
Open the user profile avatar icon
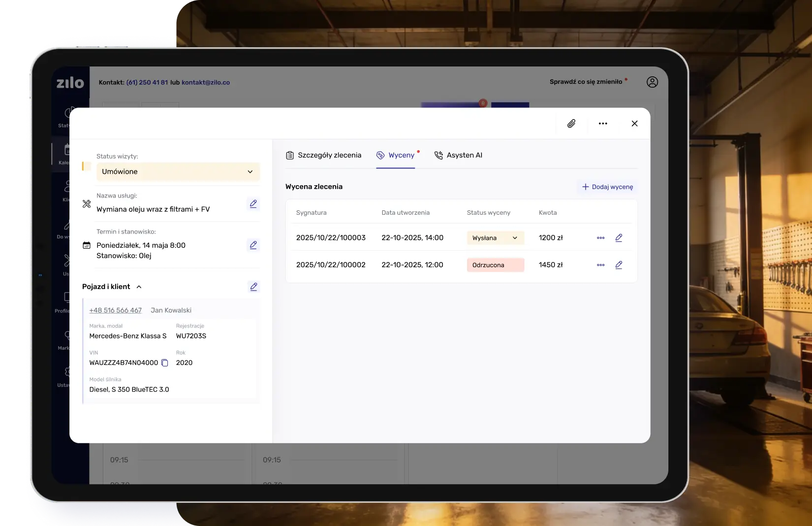point(652,82)
